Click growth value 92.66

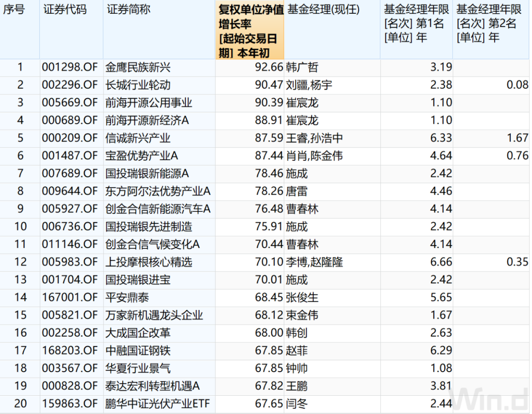(x=269, y=67)
